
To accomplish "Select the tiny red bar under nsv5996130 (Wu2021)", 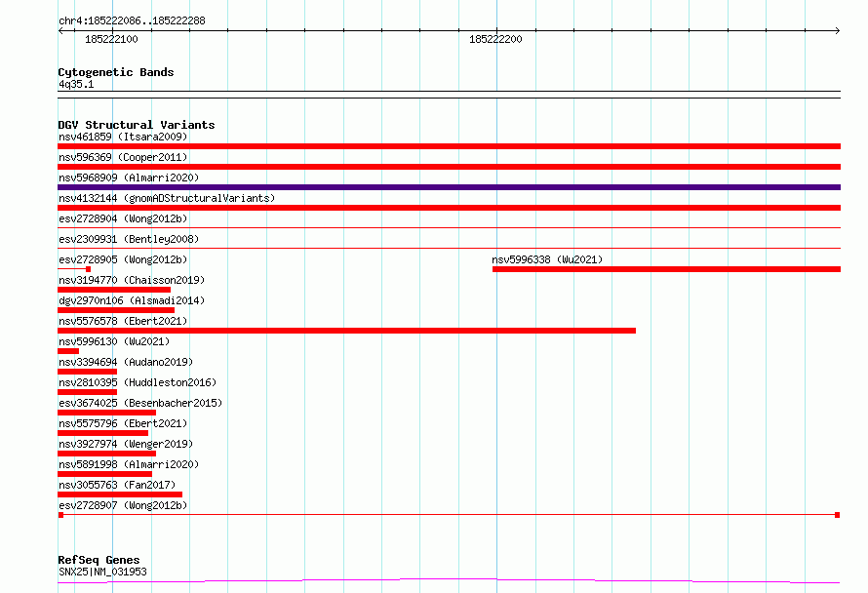I will (68, 351).
